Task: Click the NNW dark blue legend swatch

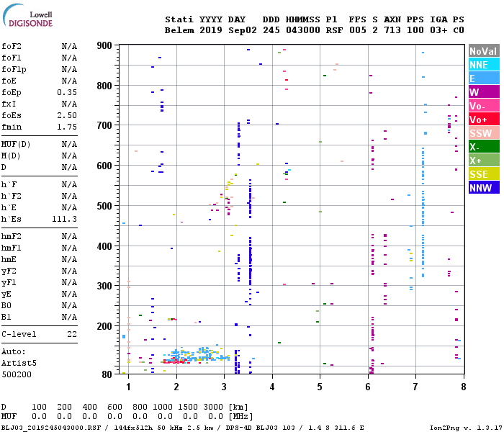Action: point(484,188)
